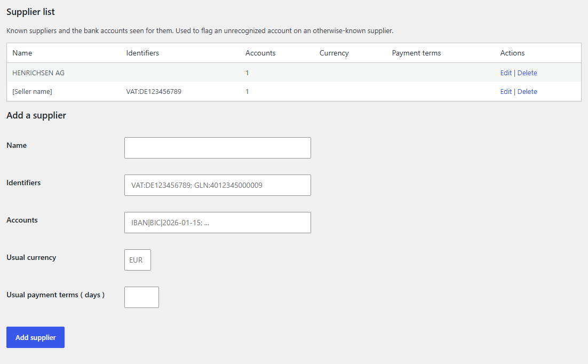Viewport: 588px width, 364px height.
Task: Click the Payment terms column header
Action: [416, 53]
